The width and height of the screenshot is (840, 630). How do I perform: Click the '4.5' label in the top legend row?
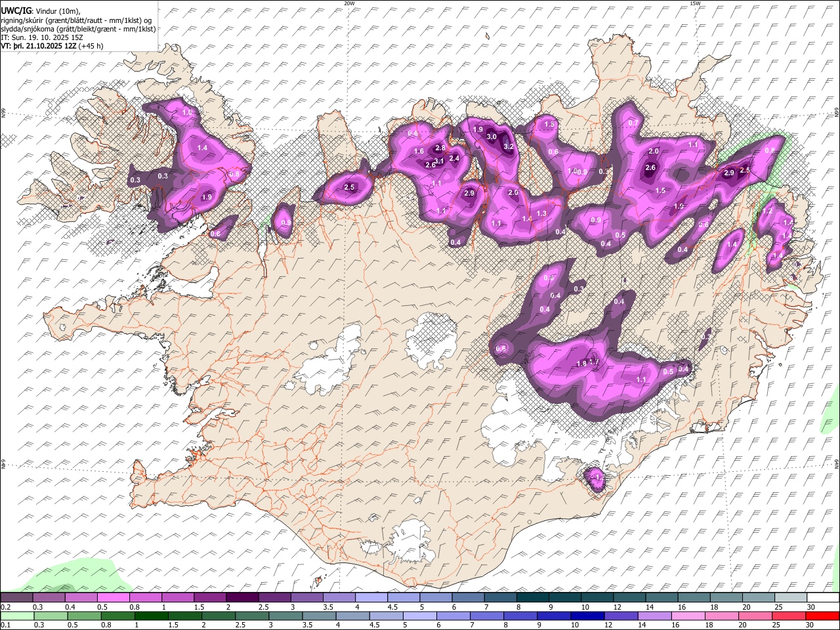coord(392,607)
